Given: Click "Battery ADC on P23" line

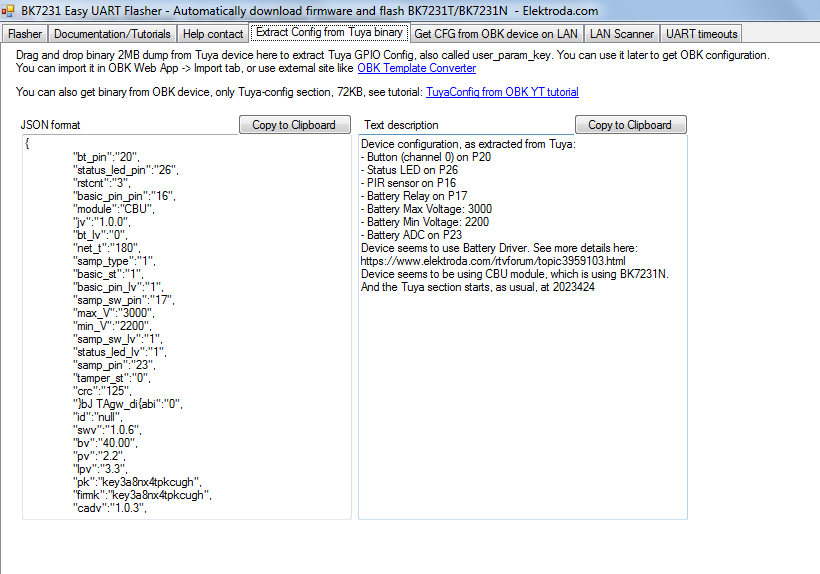Looking at the screenshot, I should (412, 235).
